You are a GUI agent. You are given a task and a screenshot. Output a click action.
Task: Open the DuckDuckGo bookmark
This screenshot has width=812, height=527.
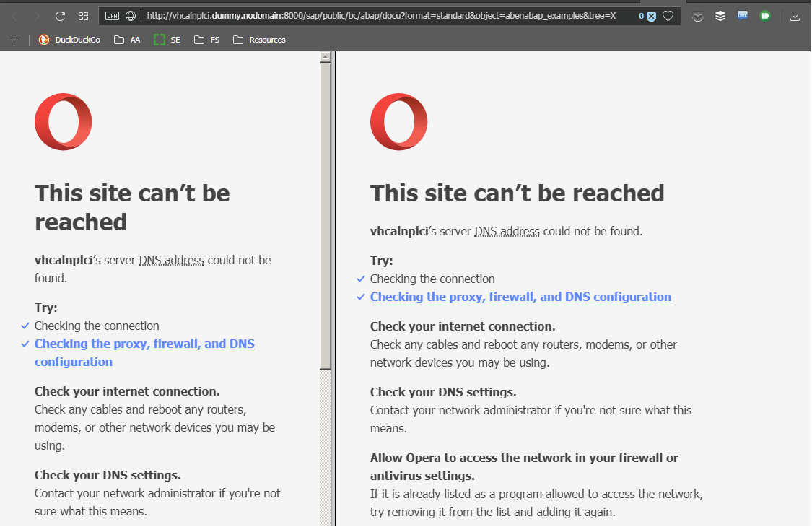(69, 40)
